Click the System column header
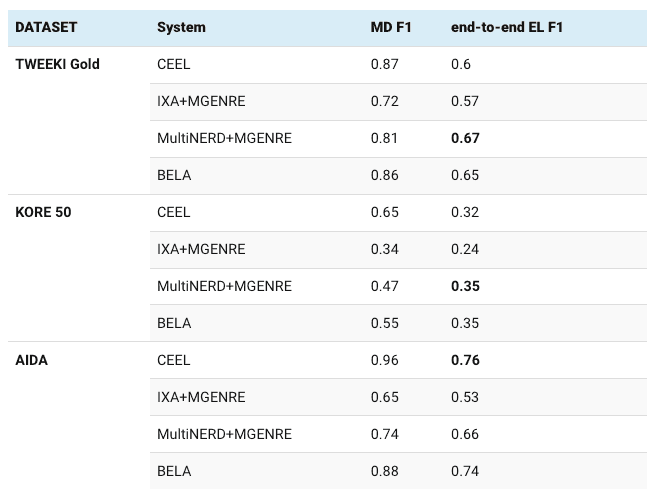Viewport: 654px width, 496px height. (x=181, y=27)
